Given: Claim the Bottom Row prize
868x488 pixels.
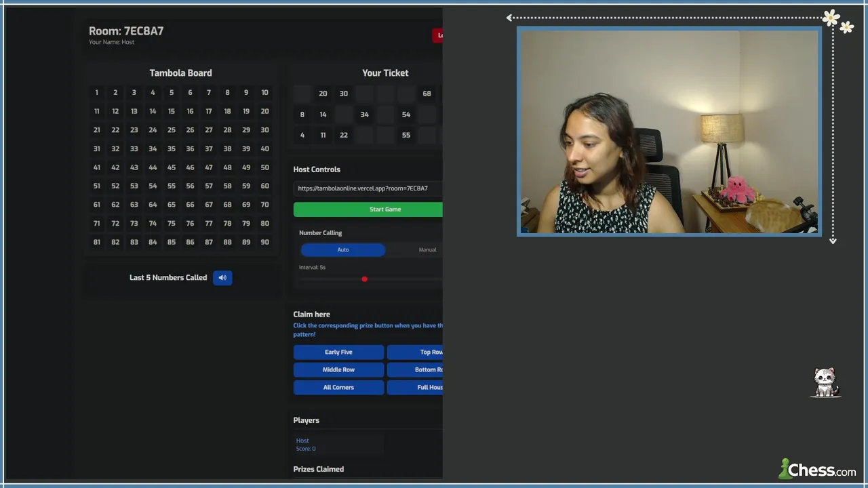Looking at the screenshot, I should (x=414, y=369).
